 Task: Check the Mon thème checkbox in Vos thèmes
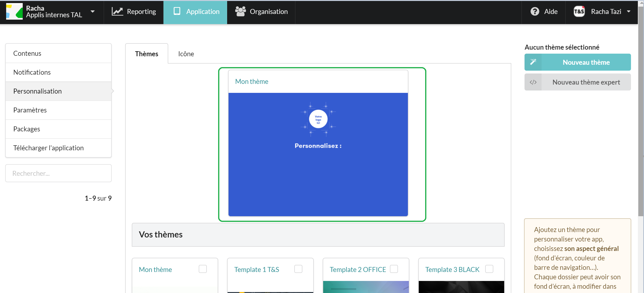point(203,269)
